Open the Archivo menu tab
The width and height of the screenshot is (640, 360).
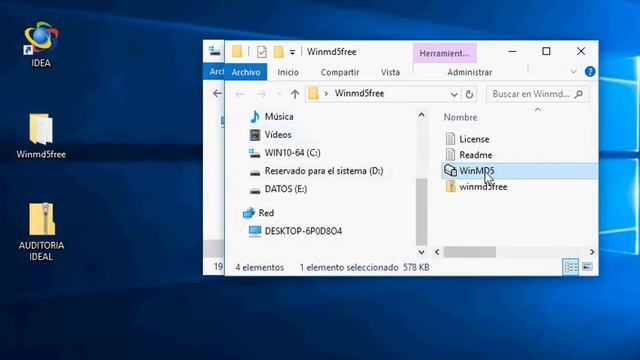(x=246, y=72)
